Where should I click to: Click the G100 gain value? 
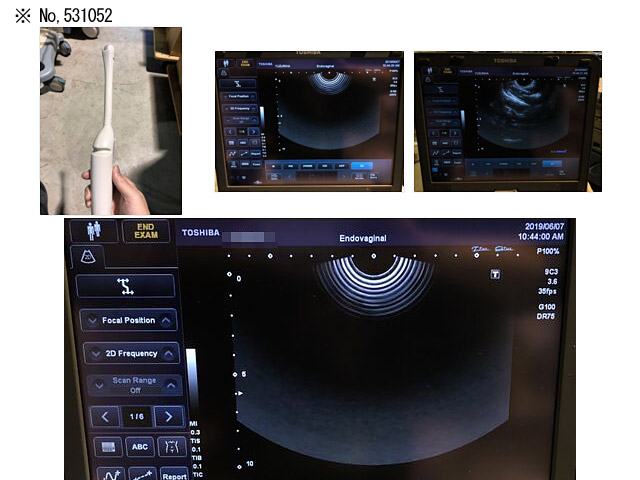[547, 307]
